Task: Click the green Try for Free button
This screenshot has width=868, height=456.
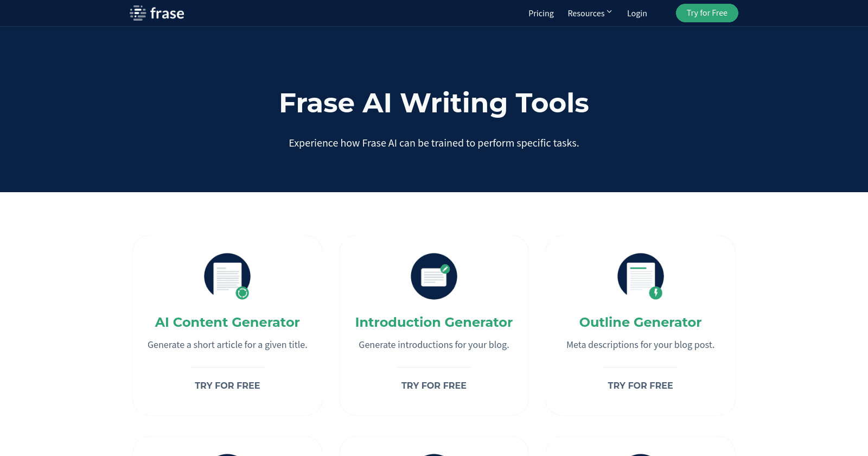Action: click(x=707, y=13)
